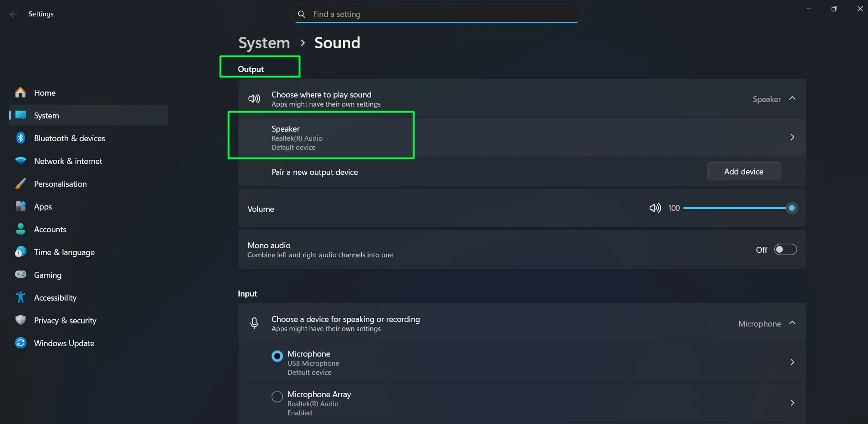Open Bluetooth & devices settings

[x=20, y=138]
